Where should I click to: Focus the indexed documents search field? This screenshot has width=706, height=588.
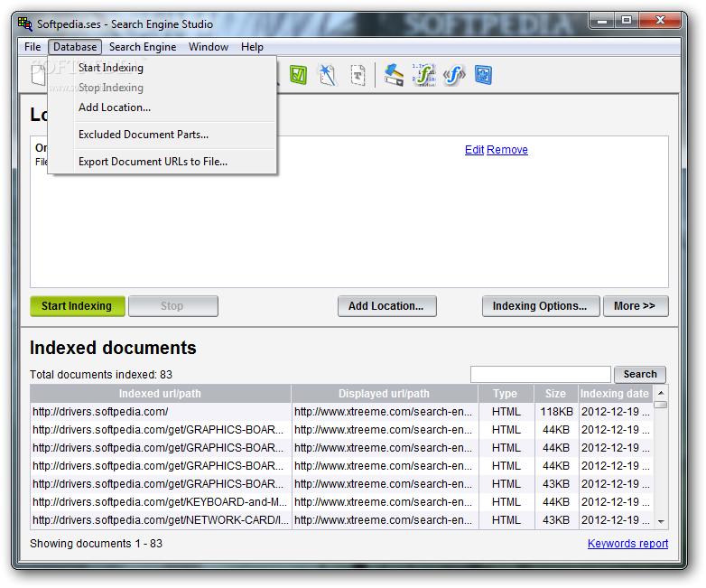540,375
